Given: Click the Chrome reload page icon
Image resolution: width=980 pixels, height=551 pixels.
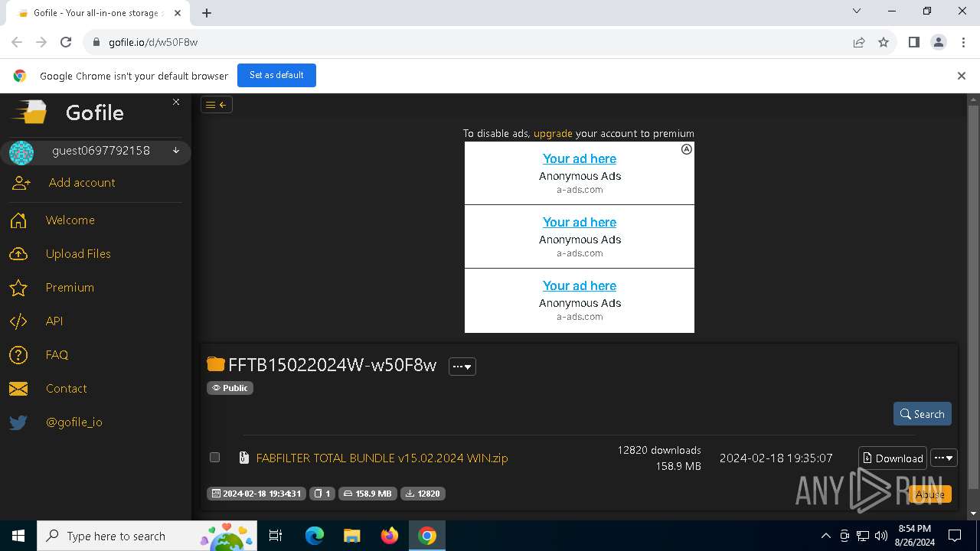Looking at the screenshot, I should point(66,42).
